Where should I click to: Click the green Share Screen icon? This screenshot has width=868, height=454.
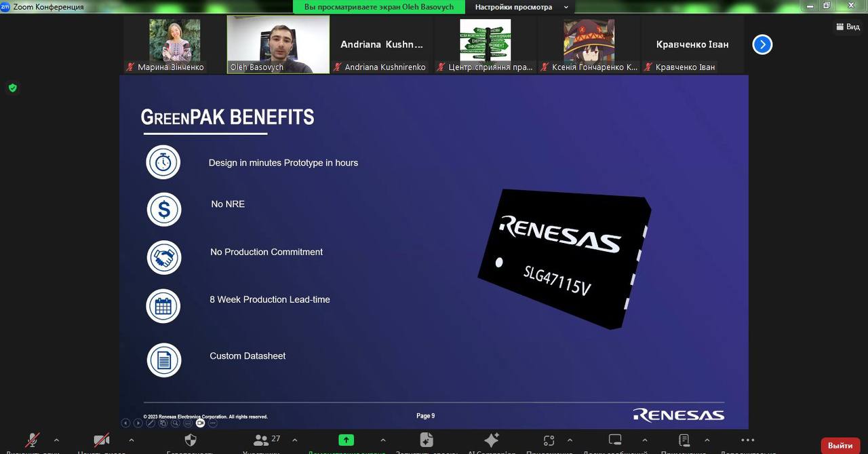[x=347, y=440]
